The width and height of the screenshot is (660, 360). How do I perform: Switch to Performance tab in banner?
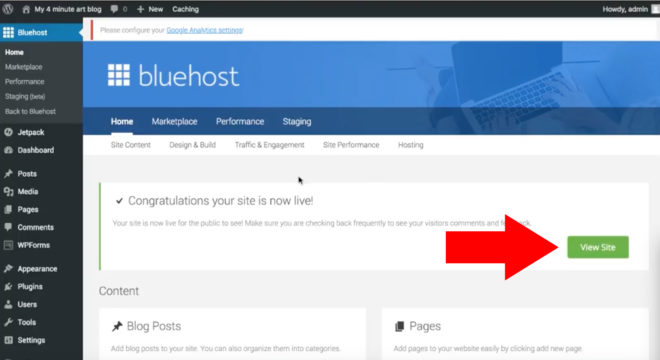240,122
